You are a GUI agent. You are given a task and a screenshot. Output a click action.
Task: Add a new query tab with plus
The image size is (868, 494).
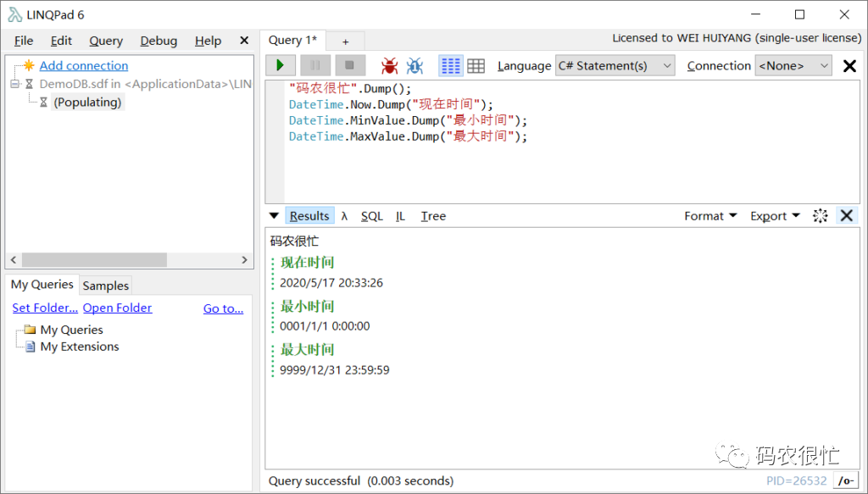pos(346,42)
